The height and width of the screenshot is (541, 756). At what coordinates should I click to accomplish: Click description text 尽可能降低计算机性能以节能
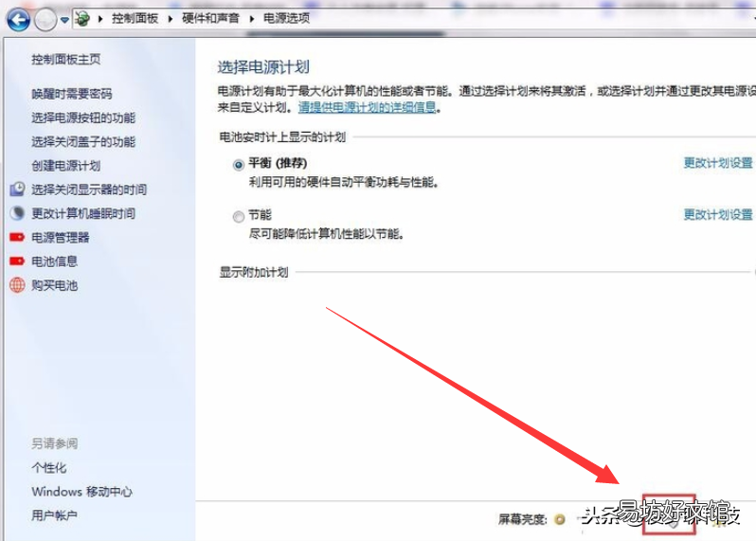(x=326, y=234)
